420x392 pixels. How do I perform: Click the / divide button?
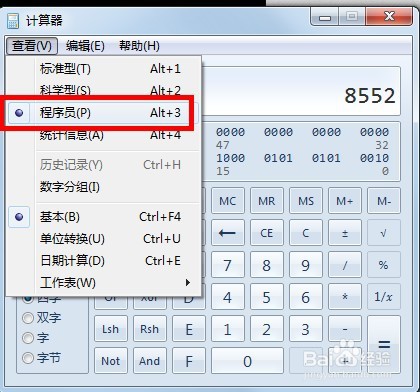pyautogui.click(x=345, y=265)
